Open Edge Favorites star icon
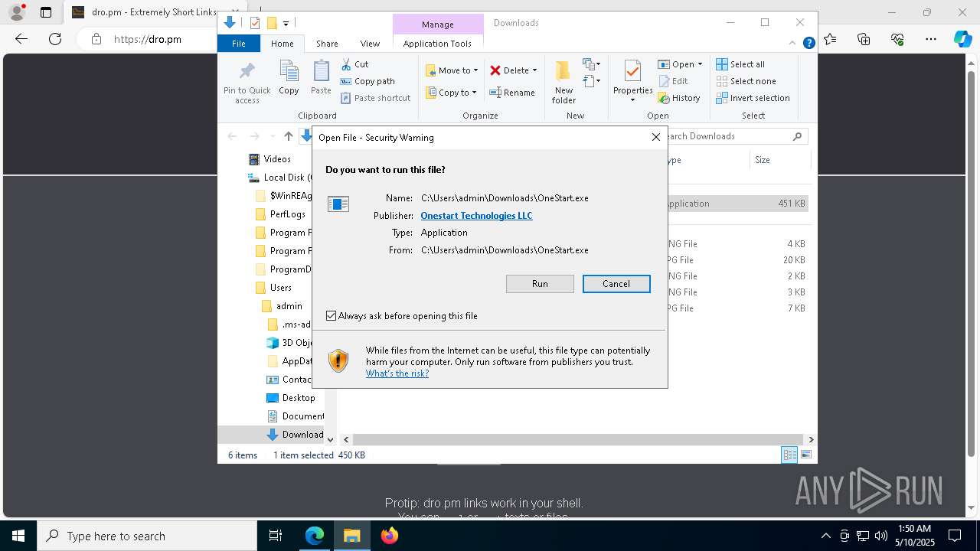The image size is (980, 551). click(830, 39)
